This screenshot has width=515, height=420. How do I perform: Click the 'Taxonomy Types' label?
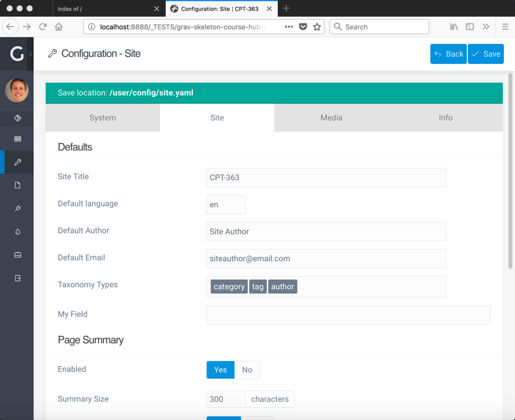click(x=88, y=285)
